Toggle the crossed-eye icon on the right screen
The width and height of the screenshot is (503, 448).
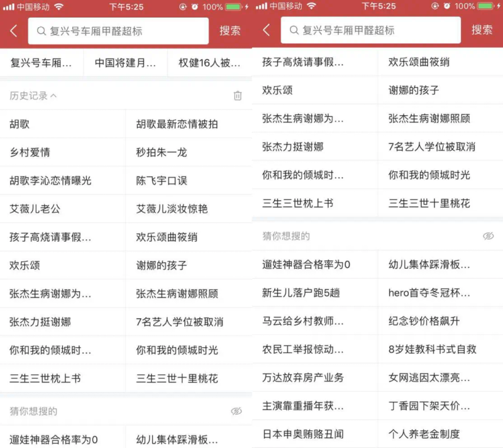pyautogui.click(x=489, y=235)
